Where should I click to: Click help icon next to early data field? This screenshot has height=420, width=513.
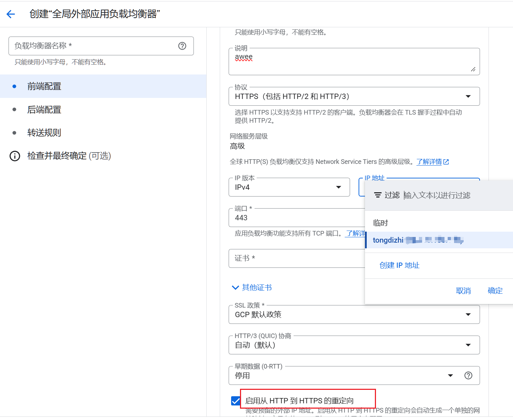(x=468, y=375)
